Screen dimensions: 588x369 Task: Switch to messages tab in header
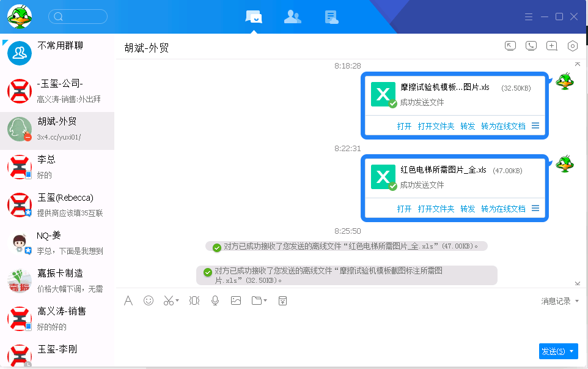tap(254, 17)
